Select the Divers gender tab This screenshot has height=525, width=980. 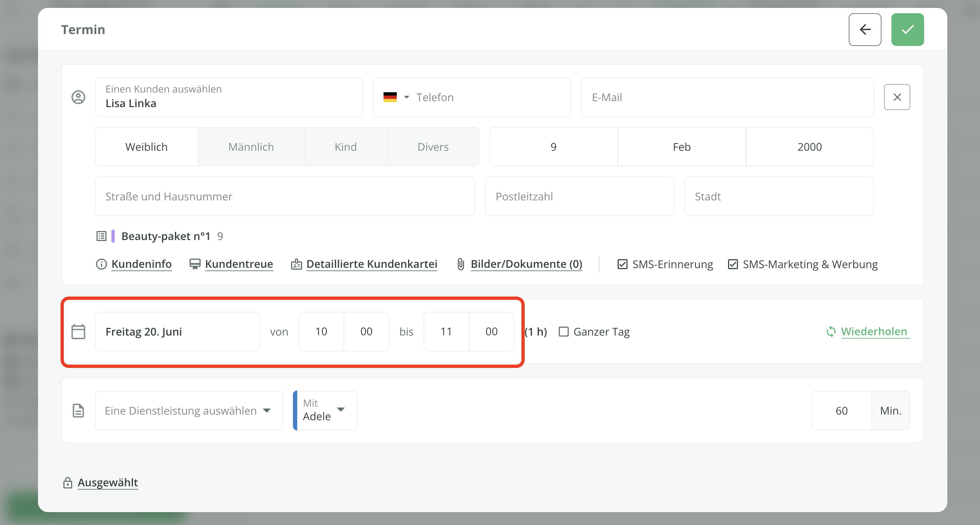point(433,147)
